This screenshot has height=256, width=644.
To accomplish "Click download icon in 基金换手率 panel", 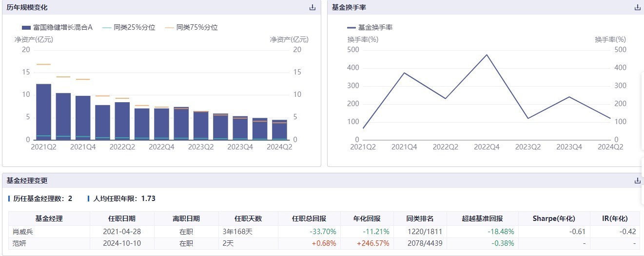I will click(x=637, y=7).
